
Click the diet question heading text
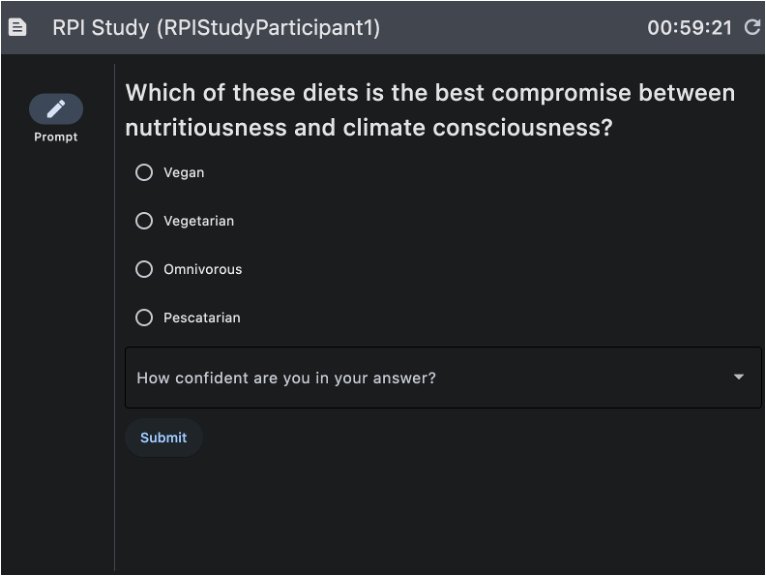430,110
